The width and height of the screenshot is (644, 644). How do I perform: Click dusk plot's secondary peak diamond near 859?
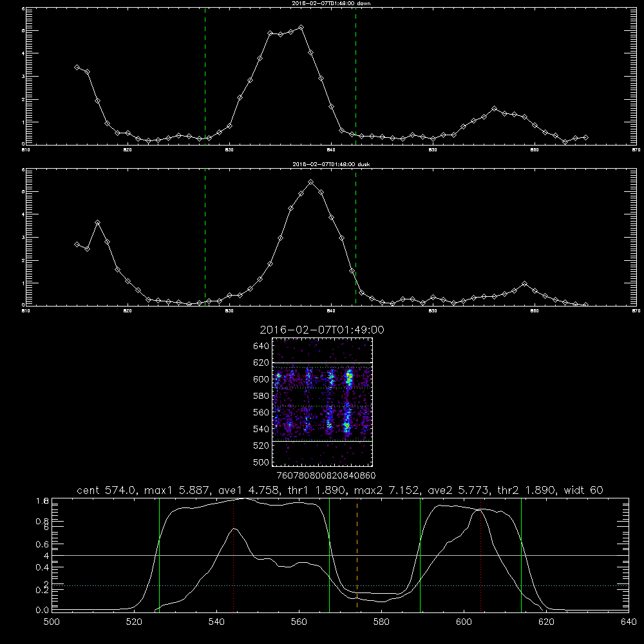tap(524, 284)
